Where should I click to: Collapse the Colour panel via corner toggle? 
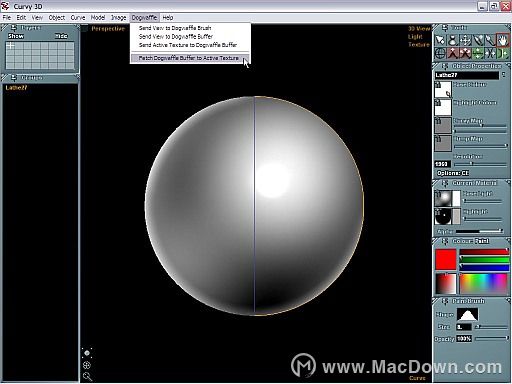[x=508, y=239]
